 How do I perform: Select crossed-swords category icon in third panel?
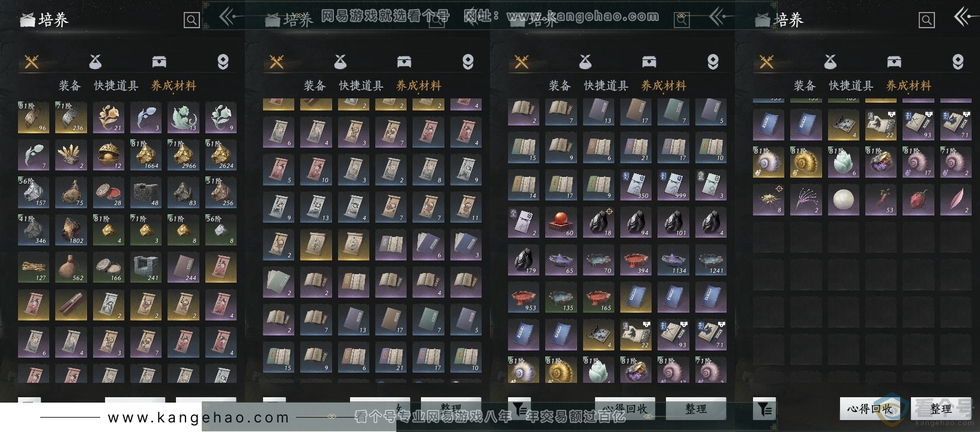click(522, 61)
